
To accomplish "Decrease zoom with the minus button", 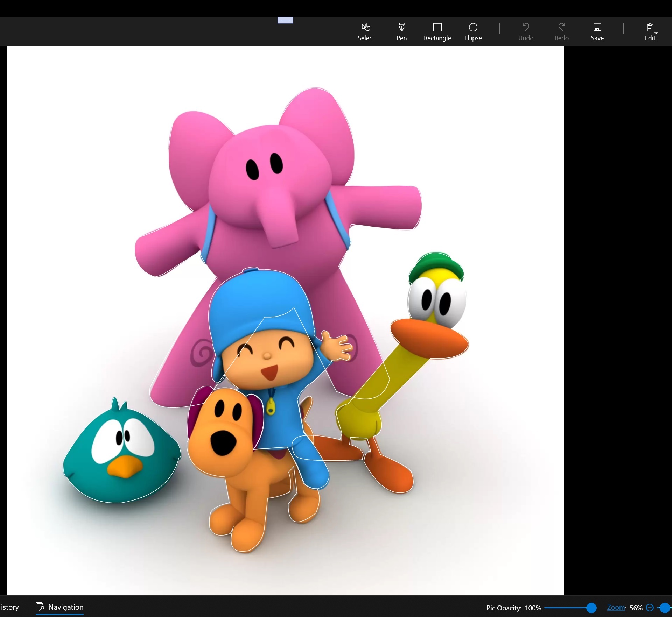I will (650, 608).
